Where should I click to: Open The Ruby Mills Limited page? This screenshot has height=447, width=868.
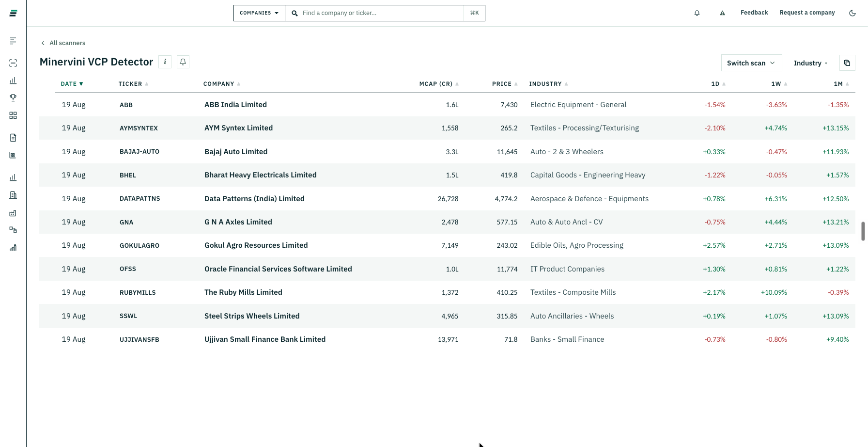click(x=243, y=292)
